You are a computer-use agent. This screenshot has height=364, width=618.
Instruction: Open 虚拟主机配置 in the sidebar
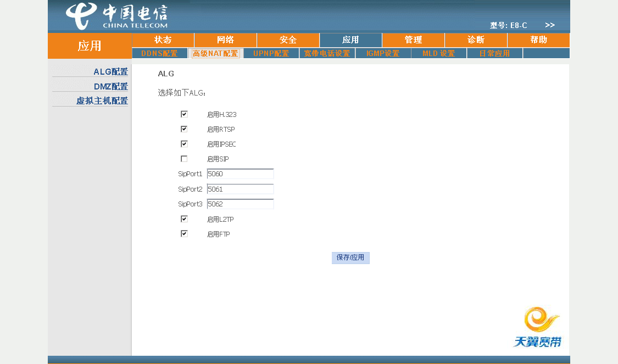[102, 101]
